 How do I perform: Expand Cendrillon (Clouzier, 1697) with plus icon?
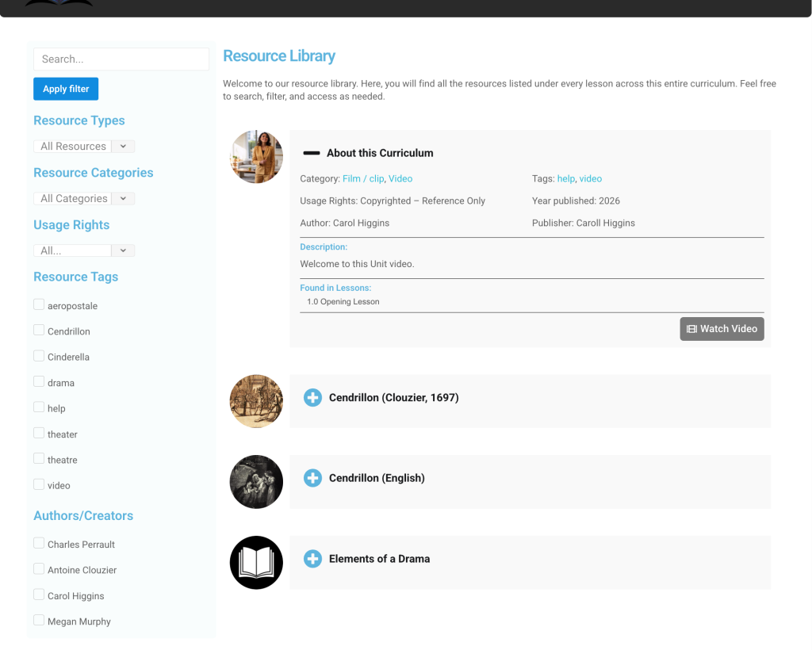pyautogui.click(x=313, y=398)
